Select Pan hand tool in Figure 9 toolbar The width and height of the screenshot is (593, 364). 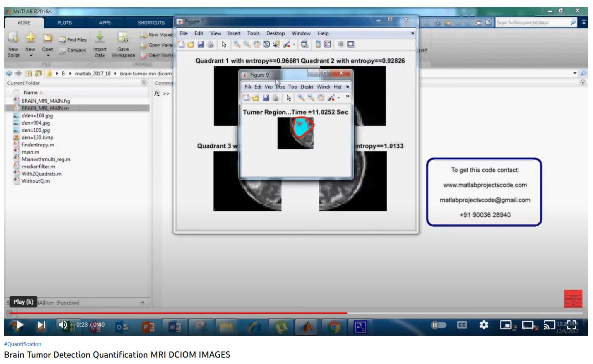point(321,98)
